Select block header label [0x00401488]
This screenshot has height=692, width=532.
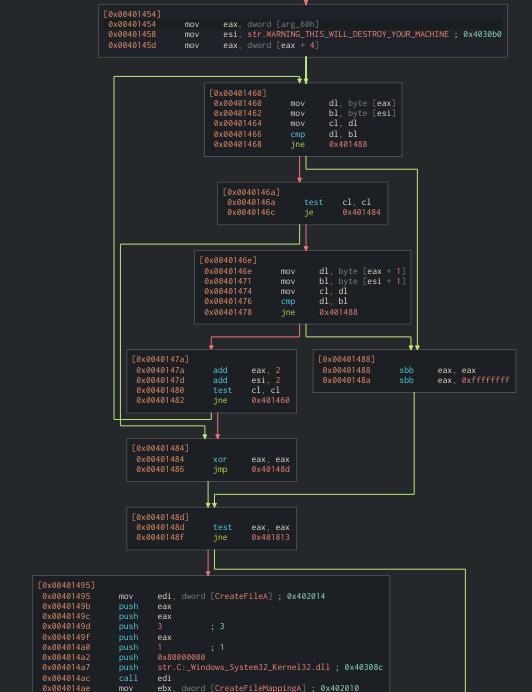pos(346,359)
